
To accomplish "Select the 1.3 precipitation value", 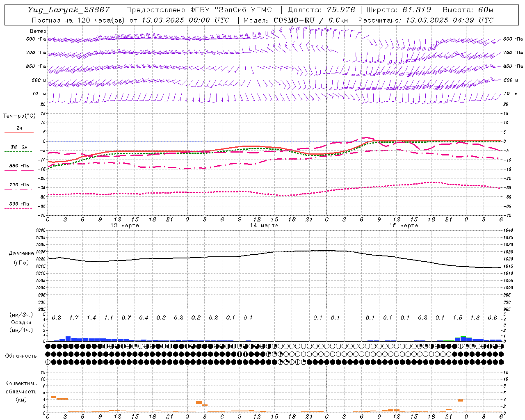I will click(475, 318).
